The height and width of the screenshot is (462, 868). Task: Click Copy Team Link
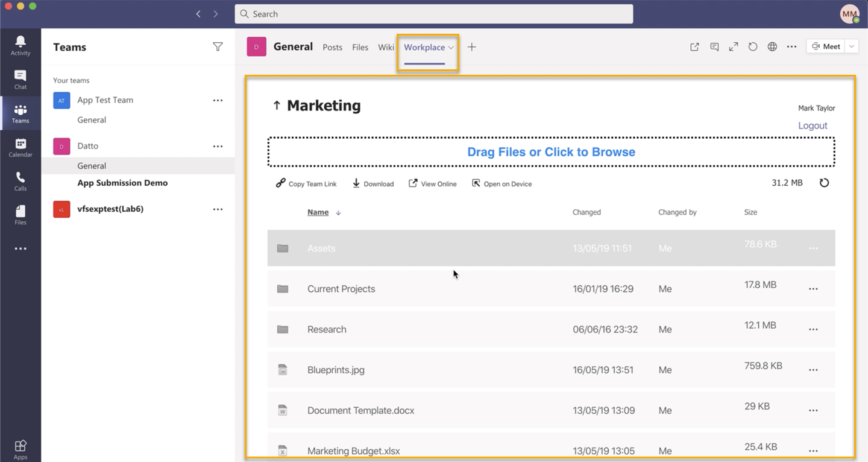(x=306, y=184)
